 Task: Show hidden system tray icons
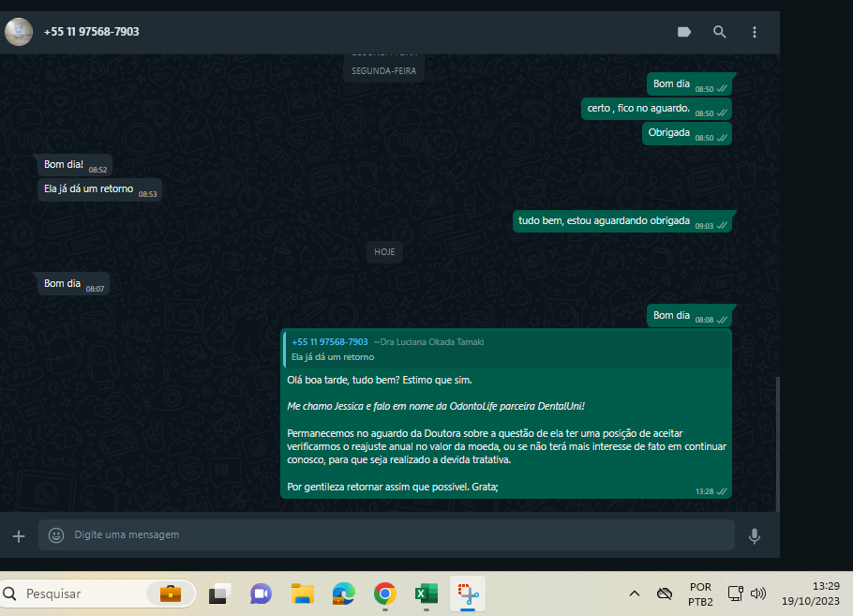[635, 593]
